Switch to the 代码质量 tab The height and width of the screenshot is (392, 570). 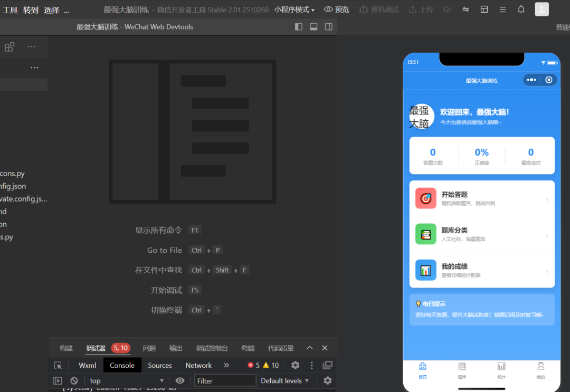pyautogui.click(x=281, y=348)
